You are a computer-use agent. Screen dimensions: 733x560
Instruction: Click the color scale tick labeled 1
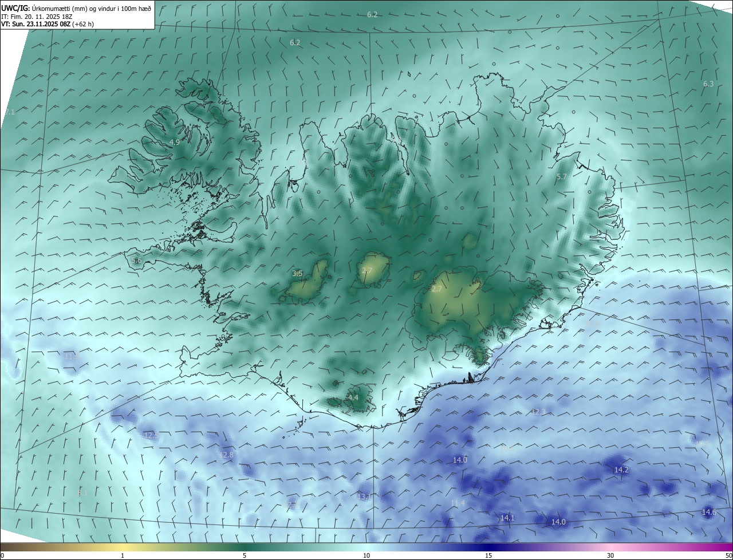coord(123,555)
